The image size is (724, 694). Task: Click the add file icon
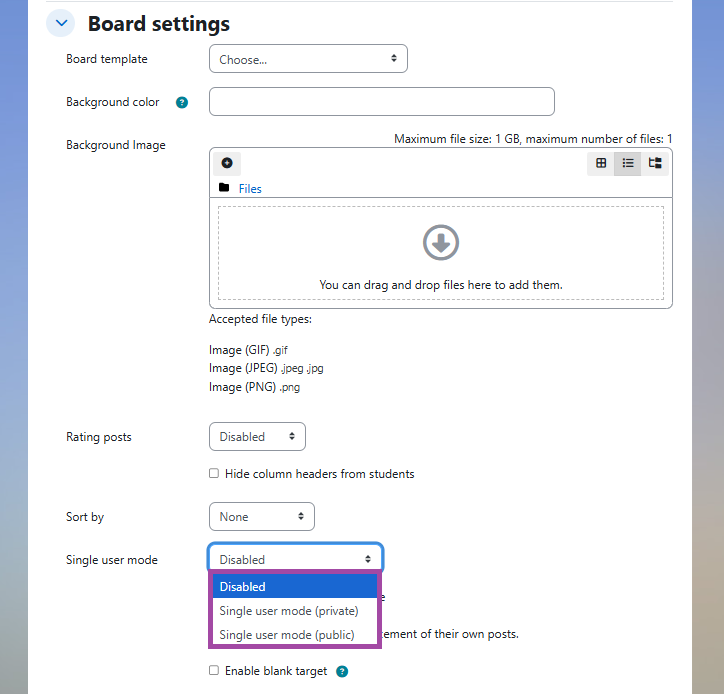(227, 163)
